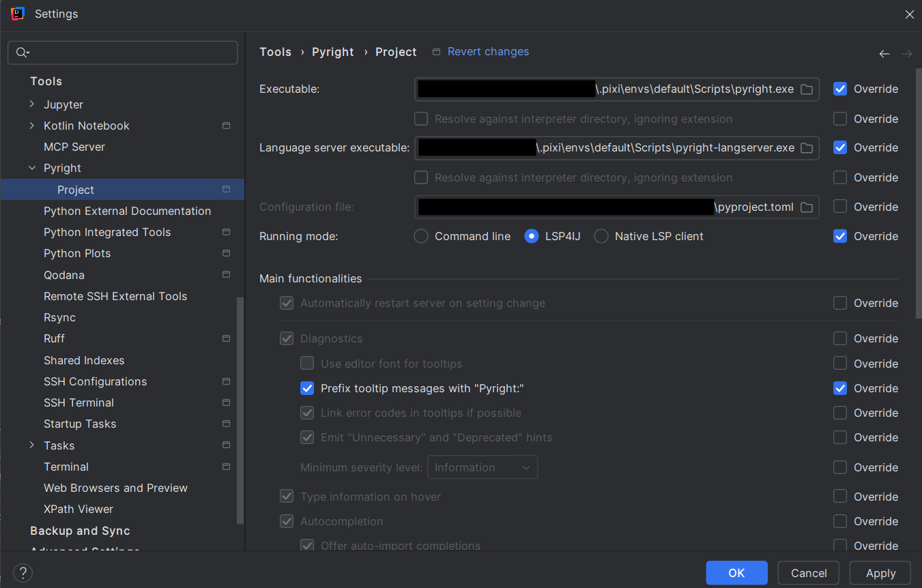Image resolution: width=922 pixels, height=588 pixels.
Task: Select Command line running mode
Action: click(x=420, y=236)
